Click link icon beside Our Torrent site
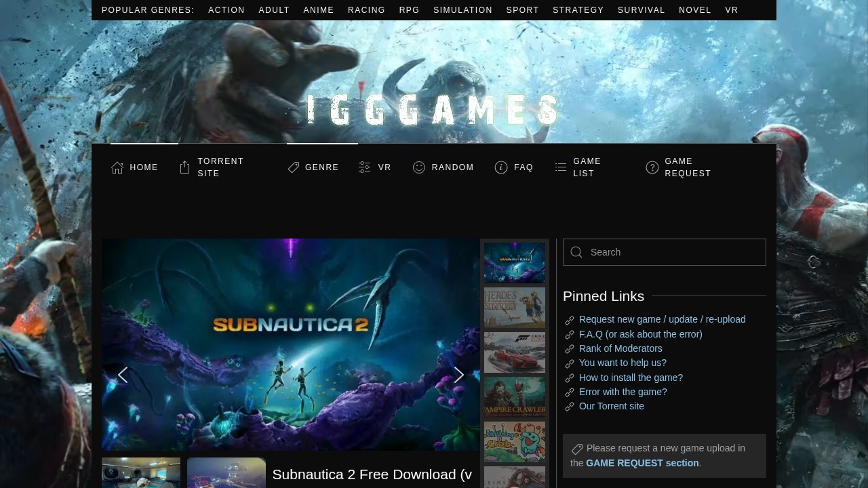Image resolution: width=868 pixels, height=488 pixels. pyautogui.click(x=570, y=407)
